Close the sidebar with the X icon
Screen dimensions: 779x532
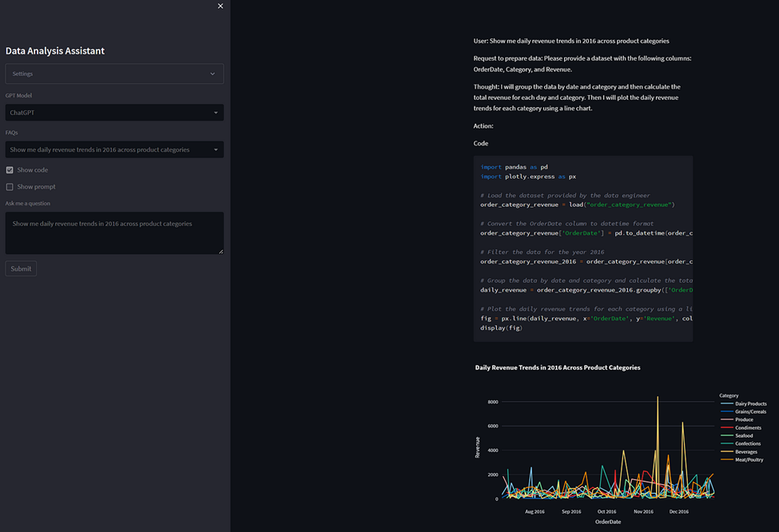click(220, 6)
